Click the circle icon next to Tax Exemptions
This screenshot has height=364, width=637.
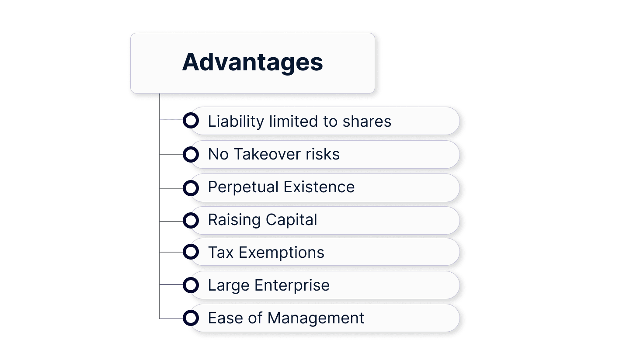(x=191, y=252)
